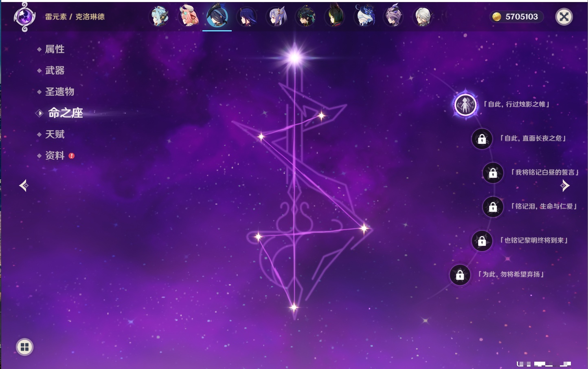This screenshot has height=369, width=588.
Task: Go to previous character with left arrow
Action: (24, 186)
